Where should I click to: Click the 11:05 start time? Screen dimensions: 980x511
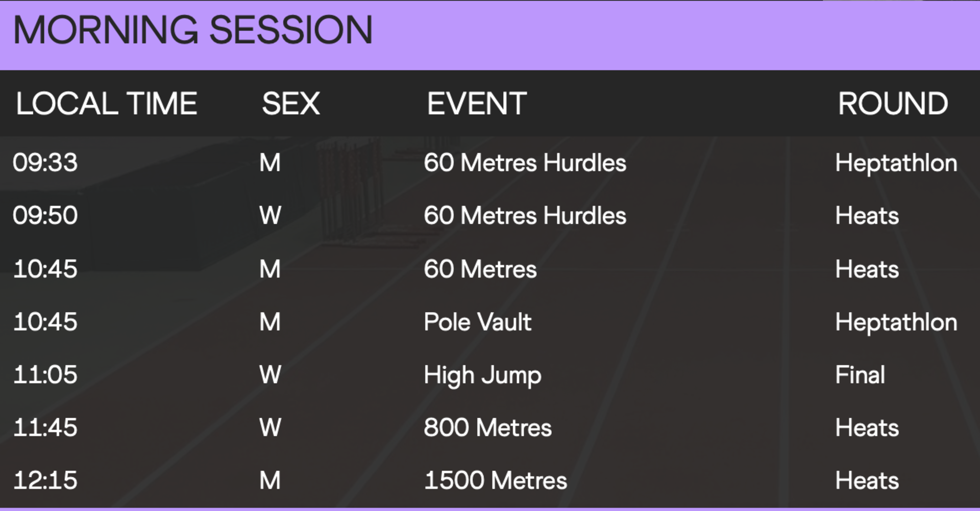(x=45, y=375)
